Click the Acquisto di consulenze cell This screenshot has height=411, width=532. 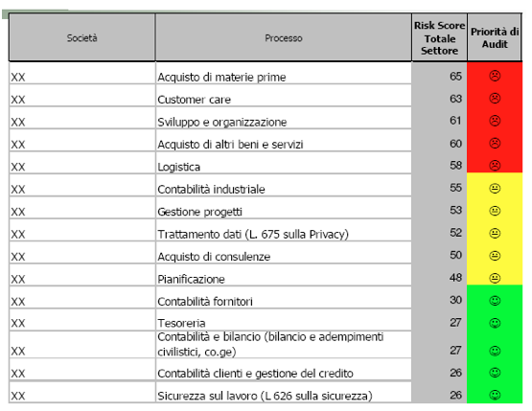[x=284, y=253]
